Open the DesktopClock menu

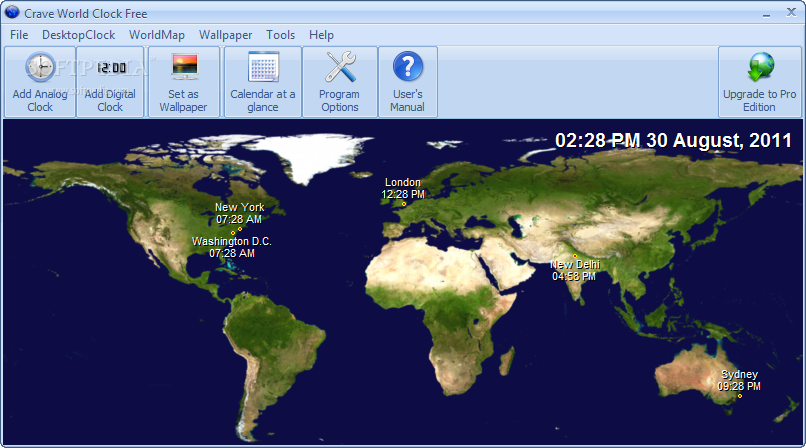[79, 35]
